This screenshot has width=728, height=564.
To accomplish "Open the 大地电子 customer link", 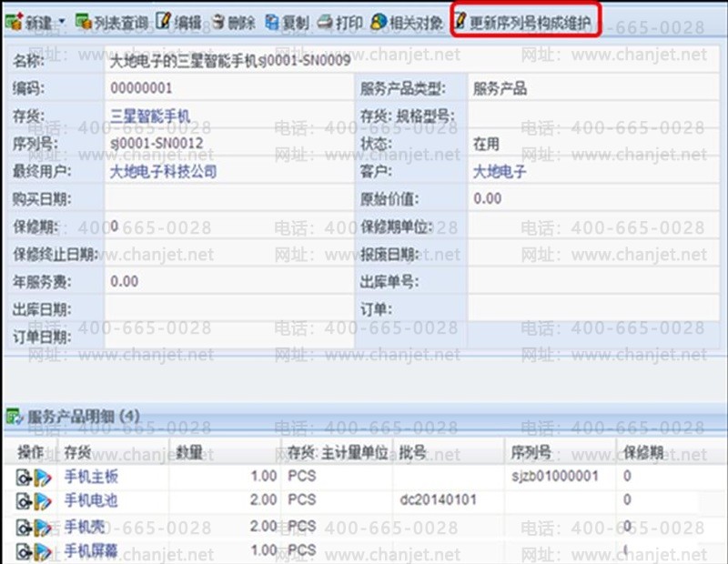I will click(x=500, y=171).
